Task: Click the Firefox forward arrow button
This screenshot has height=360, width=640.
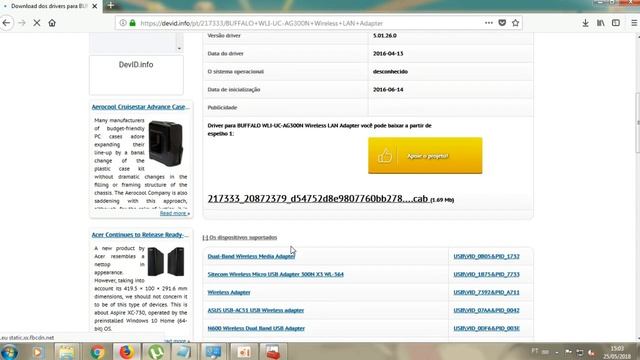Action: click(22, 23)
